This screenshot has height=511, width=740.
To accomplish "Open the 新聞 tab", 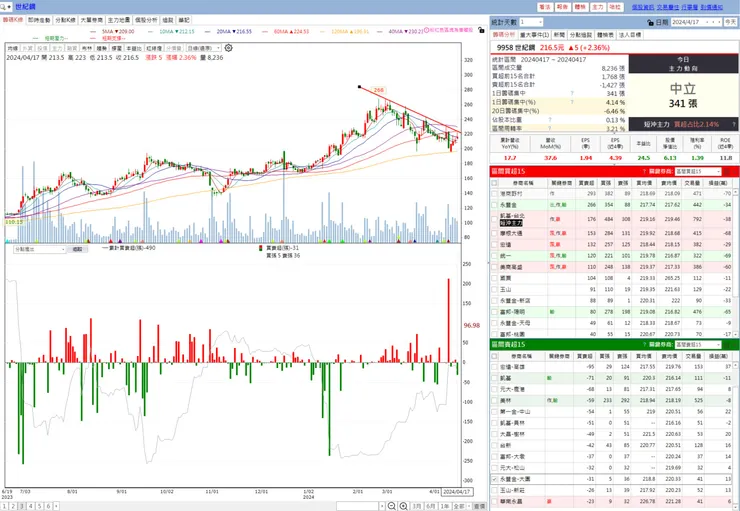I will [559, 35].
